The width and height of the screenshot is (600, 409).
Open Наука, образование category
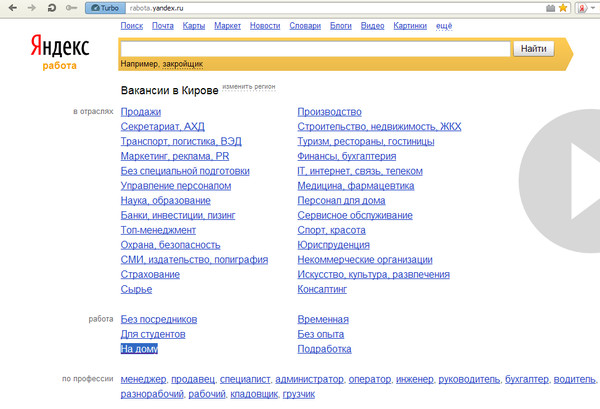click(x=166, y=200)
